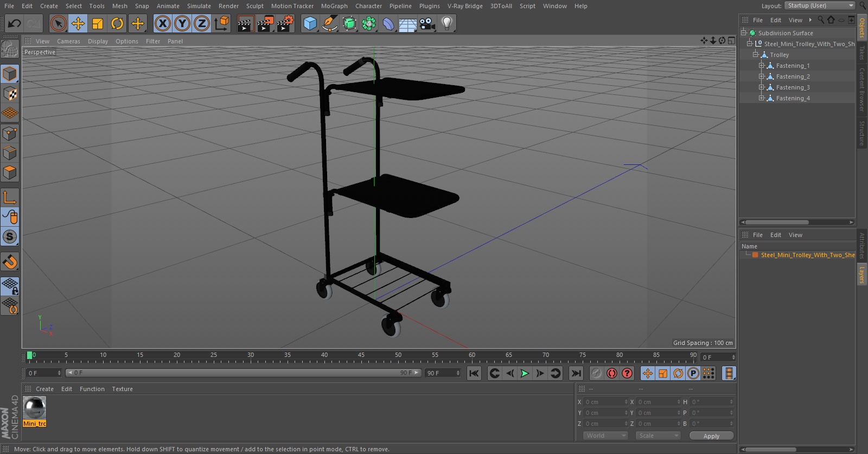Add a Subdivision Surface generator
The width and height of the screenshot is (868, 454).
pos(349,23)
